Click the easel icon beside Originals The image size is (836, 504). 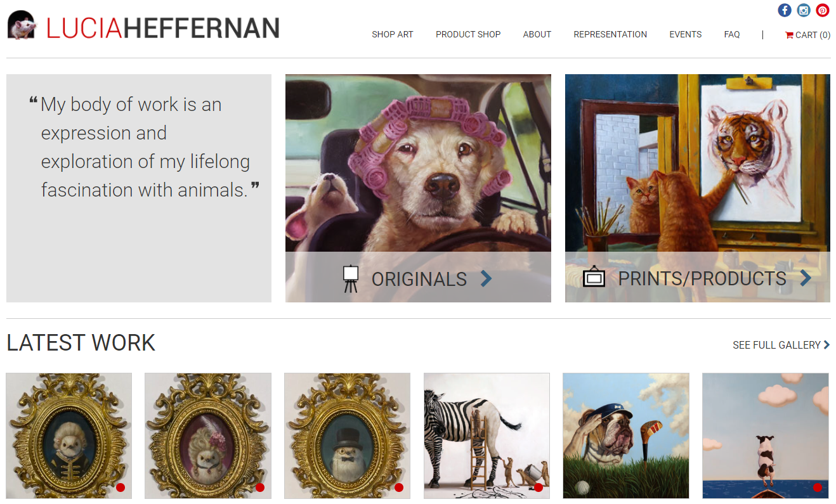[x=350, y=279]
